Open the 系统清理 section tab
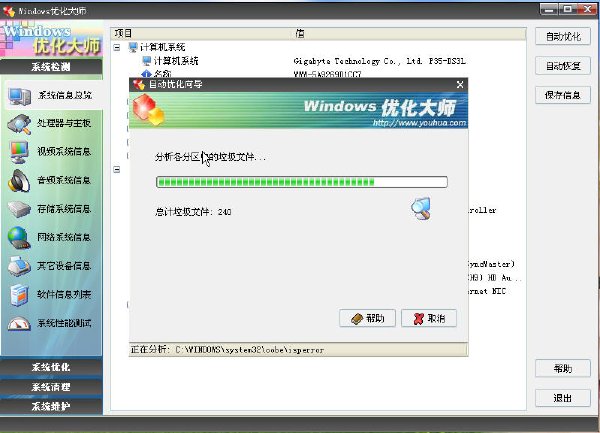 [x=51, y=387]
